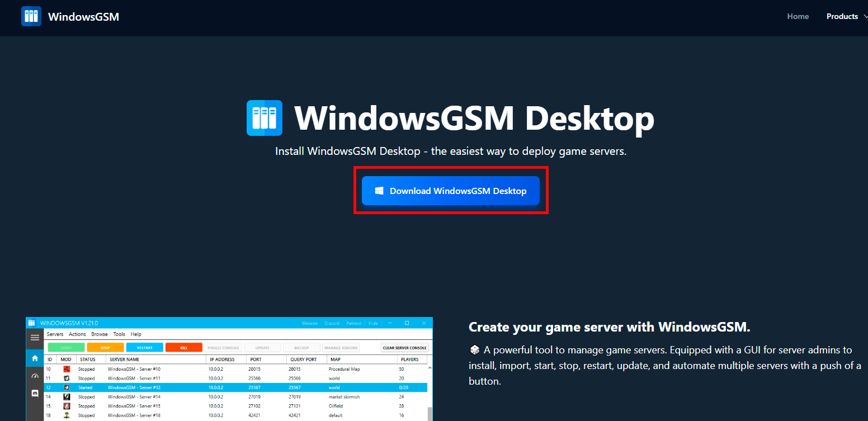Select the 'WindowsGSM - Server #14' row name
Image resolution: width=868 pixels, height=421 pixels.
click(134, 397)
